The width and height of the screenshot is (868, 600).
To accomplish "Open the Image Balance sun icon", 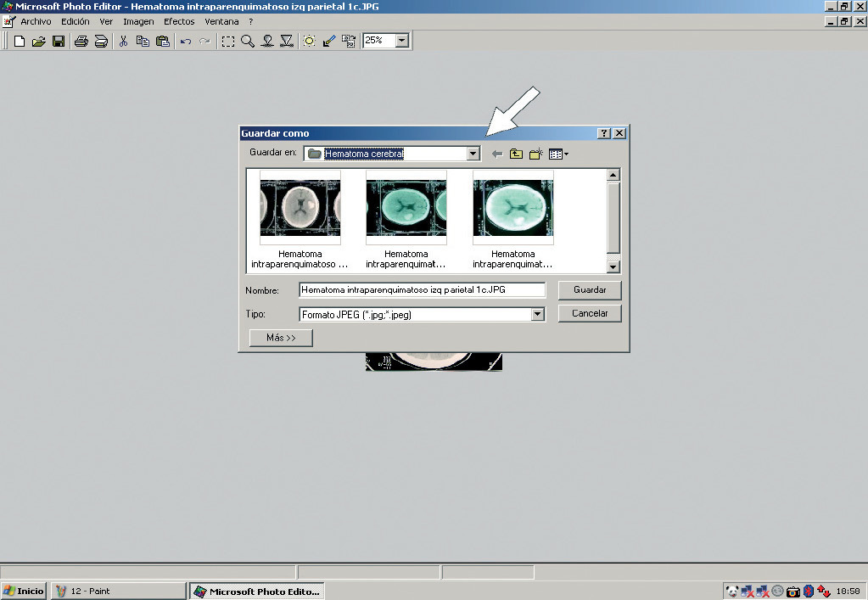I will click(x=309, y=41).
